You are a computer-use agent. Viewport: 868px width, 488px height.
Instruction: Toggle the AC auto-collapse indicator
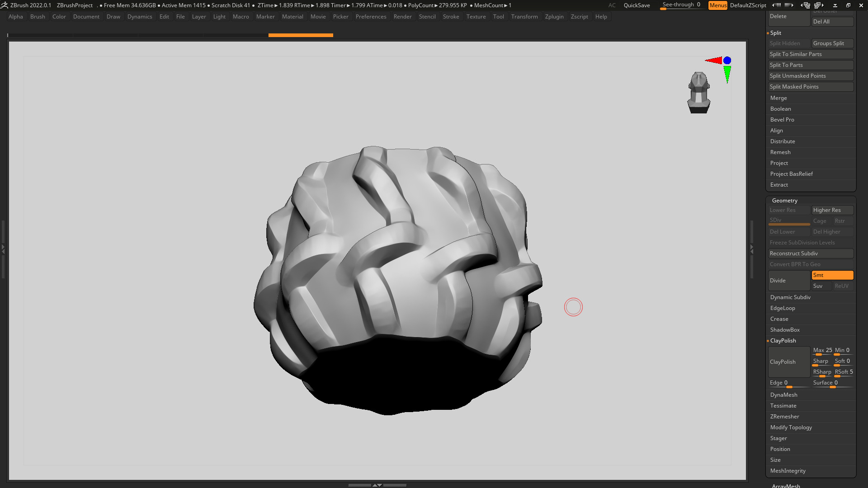pos(612,5)
